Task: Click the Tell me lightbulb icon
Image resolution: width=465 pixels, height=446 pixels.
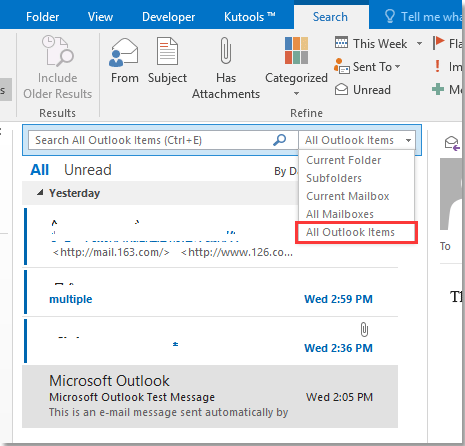Action: (390, 16)
